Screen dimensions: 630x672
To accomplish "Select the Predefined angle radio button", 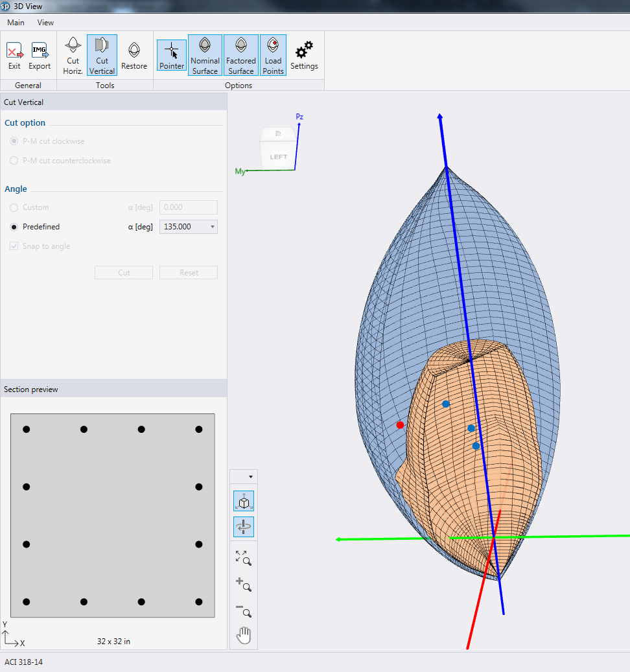I will coord(14,227).
